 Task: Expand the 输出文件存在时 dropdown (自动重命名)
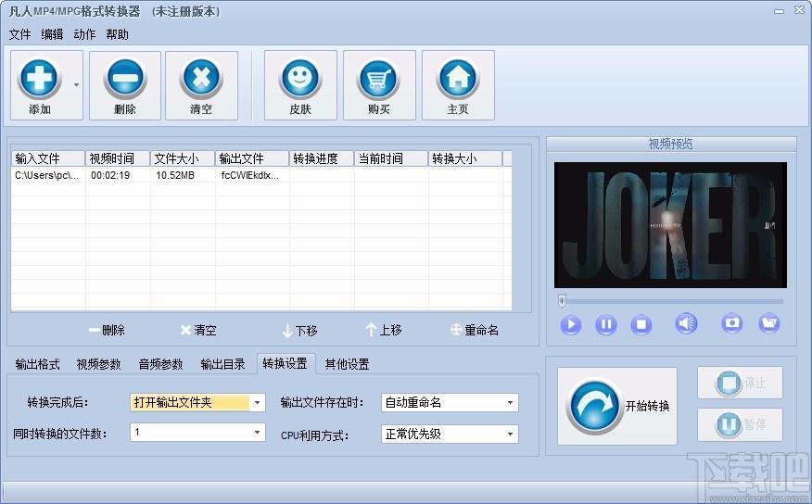pyautogui.click(x=510, y=403)
